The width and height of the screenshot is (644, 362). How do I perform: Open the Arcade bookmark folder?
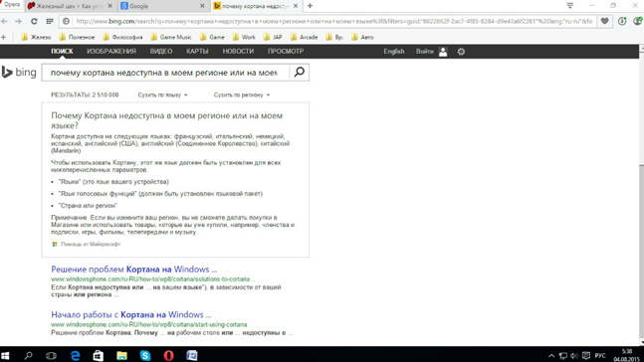(304, 37)
